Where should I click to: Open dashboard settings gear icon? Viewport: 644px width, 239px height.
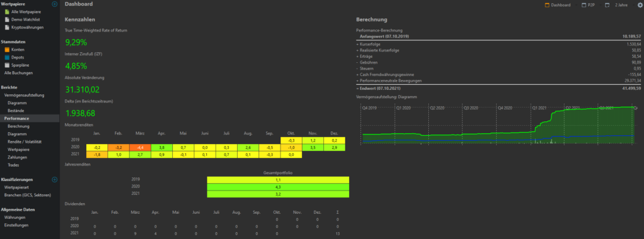pyautogui.click(x=640, y=5)
